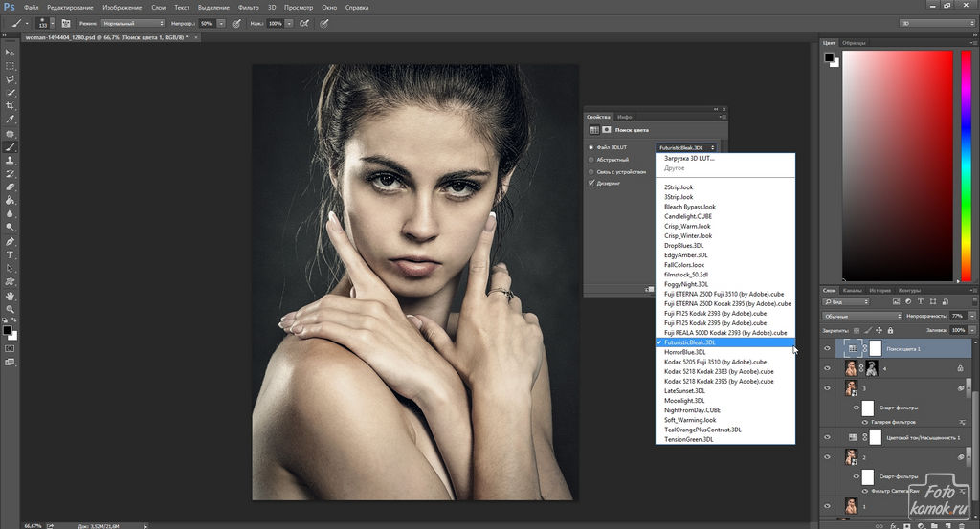Click the layer mask thumbnail of layer 4
Image resolution: width=980 pixels, height=529 pixels.
tap(871, 368)
